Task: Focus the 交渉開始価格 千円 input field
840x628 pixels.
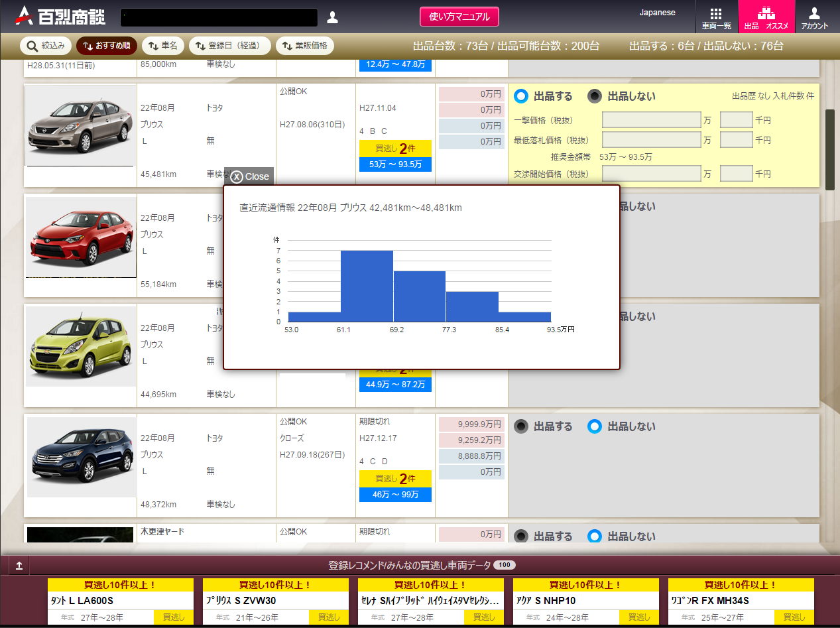Action: tap(737, 174)
